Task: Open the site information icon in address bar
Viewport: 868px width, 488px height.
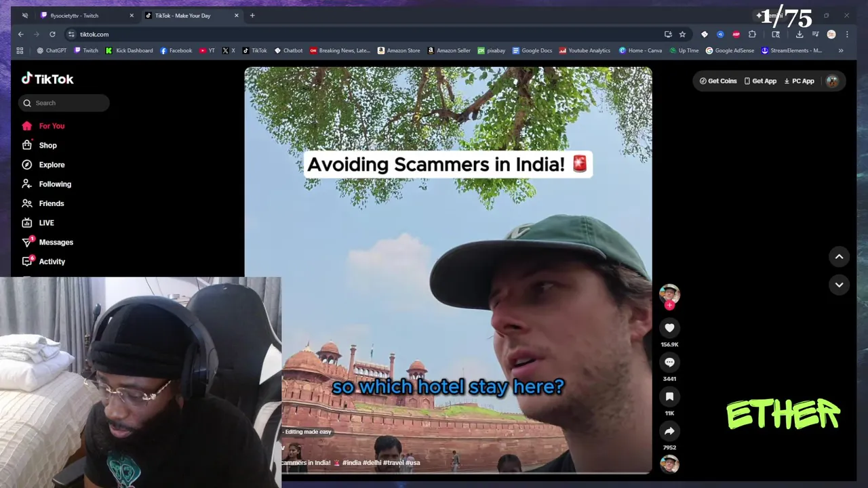Action: (71, 35)
